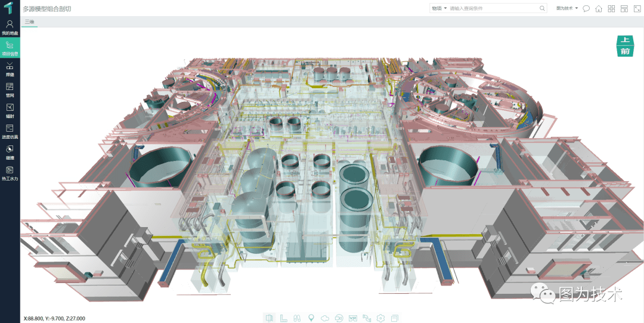The height and width of the screenshot is (323, 644).
Task: Activate the section cut tool
Action: 270,318
